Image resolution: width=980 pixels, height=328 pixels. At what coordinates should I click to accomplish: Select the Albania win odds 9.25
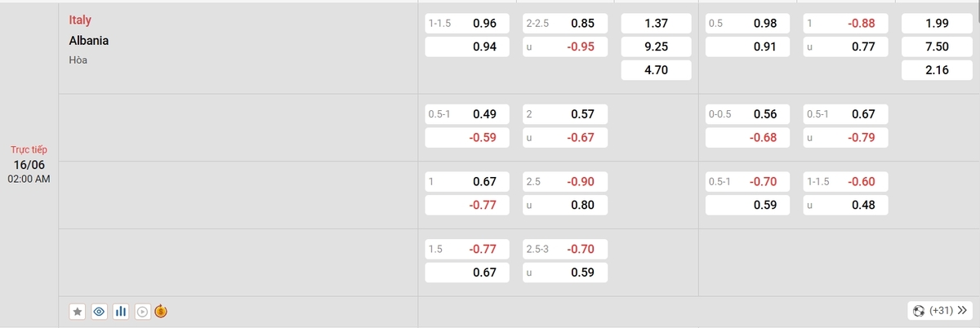click(657, 47)
